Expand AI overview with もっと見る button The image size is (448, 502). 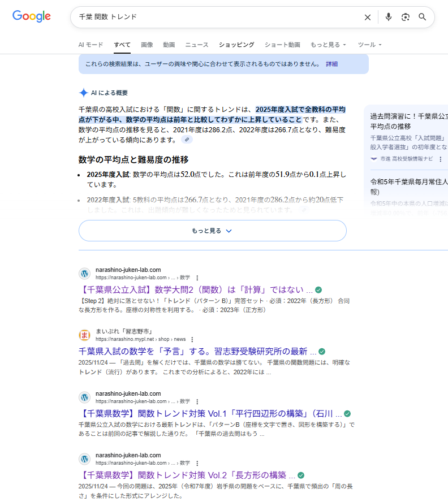tap(212, 231)
